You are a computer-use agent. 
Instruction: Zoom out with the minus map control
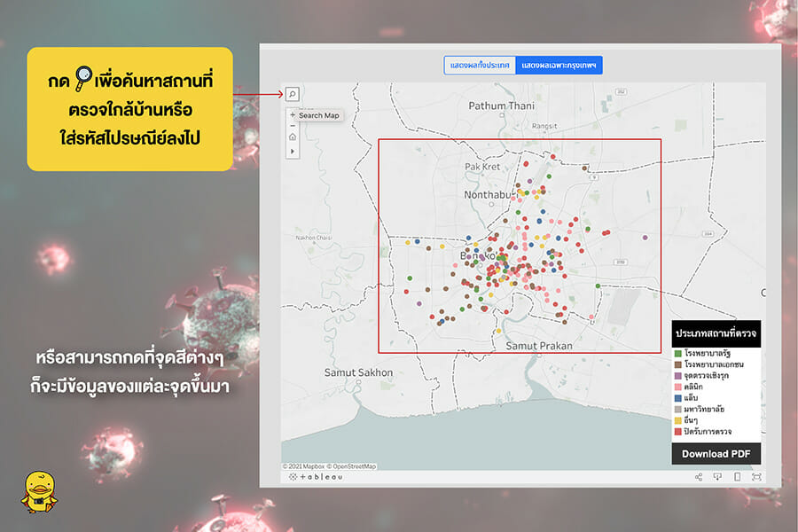coord(293,126)
